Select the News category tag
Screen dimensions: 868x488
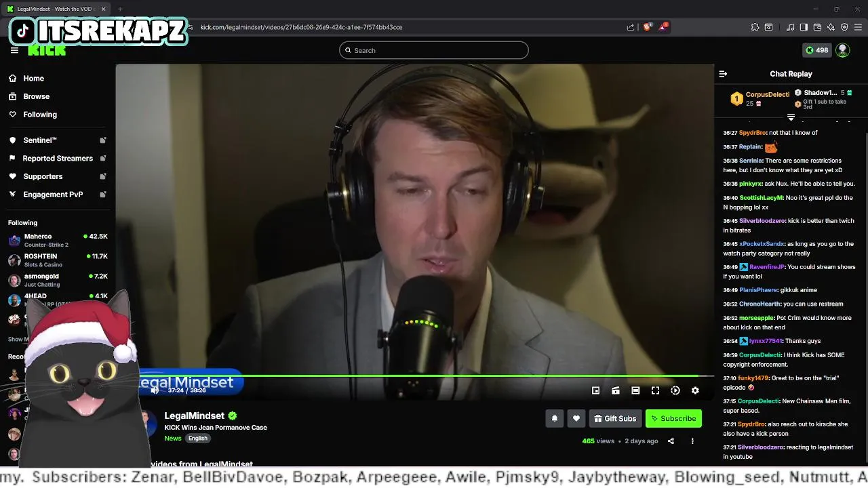[173, 439]
